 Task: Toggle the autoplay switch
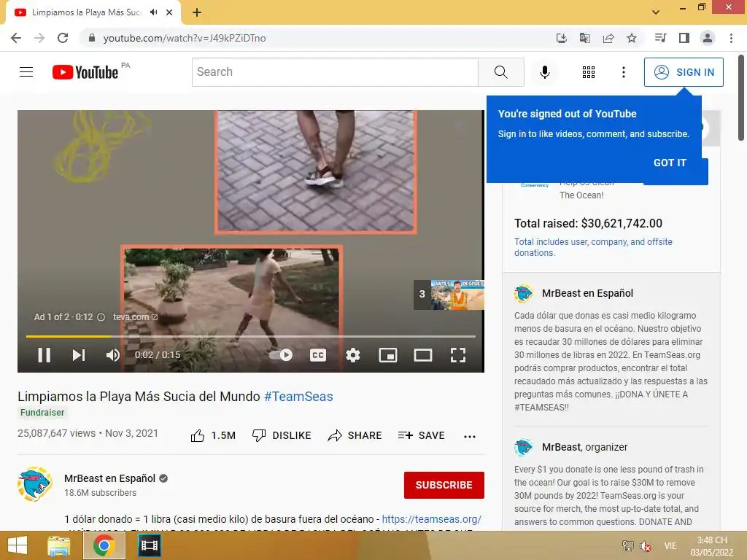tap(281, 355)
